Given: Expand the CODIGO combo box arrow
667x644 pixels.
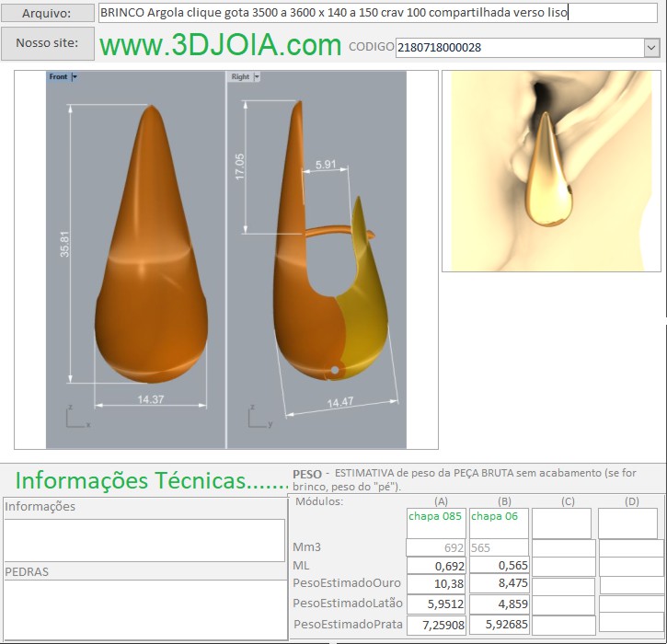Looking at the screenshot, I should tap(651, 48).
